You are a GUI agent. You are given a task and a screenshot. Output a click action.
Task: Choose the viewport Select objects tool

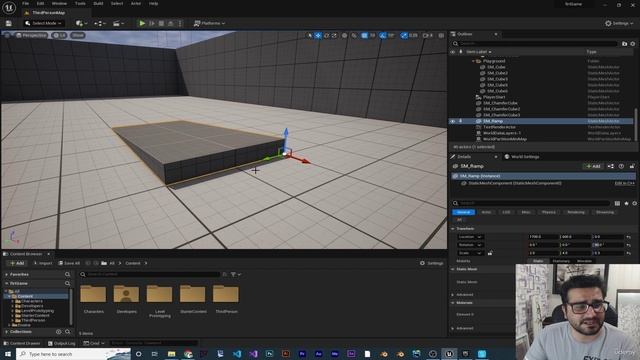pyautogui.click(x=310, y=36)
